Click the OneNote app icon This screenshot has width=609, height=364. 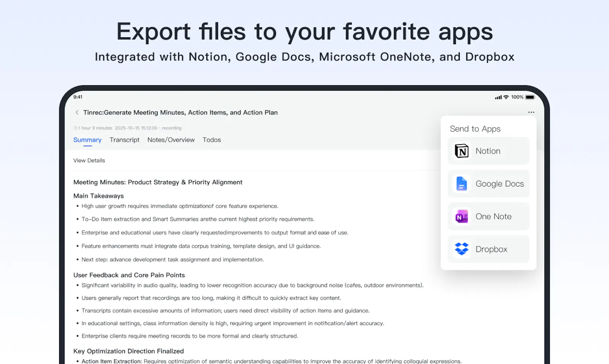[x=462, y=216]
